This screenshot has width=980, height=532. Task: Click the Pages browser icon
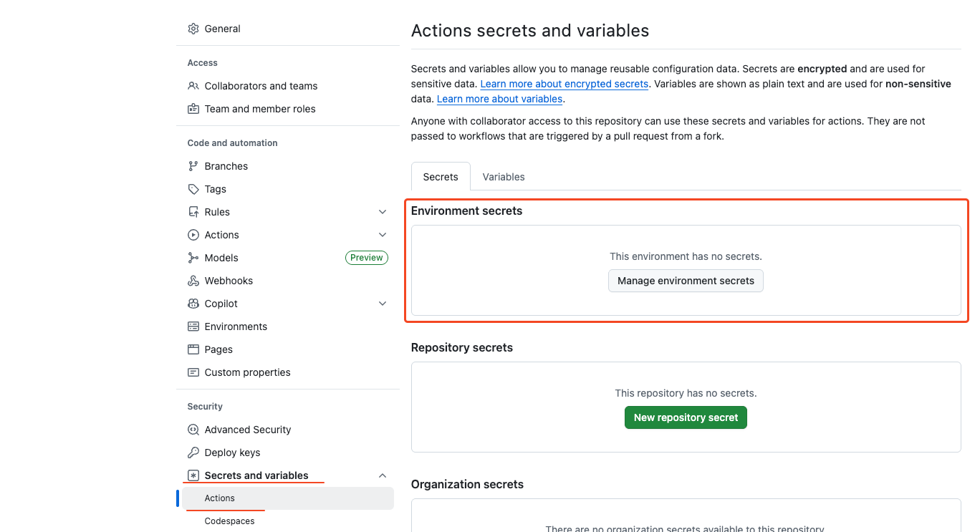pyautogui.click(x=193, y=349)
